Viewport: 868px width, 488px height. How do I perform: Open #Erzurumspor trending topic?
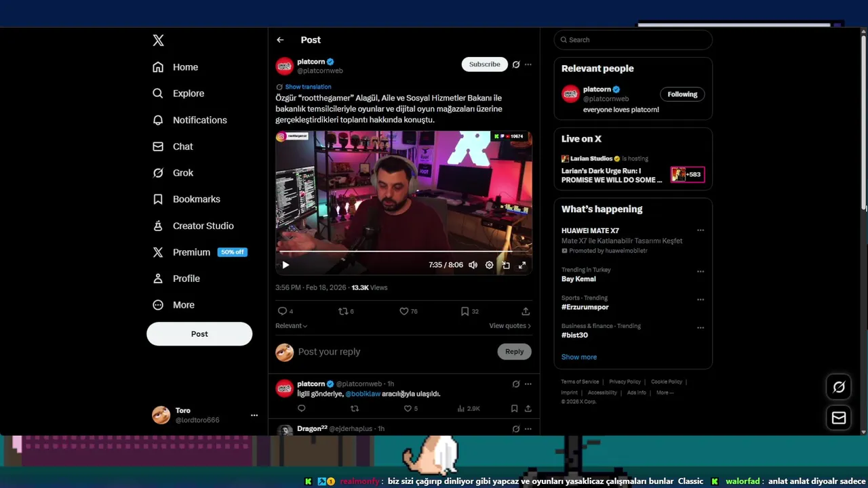tap(585, 307)
